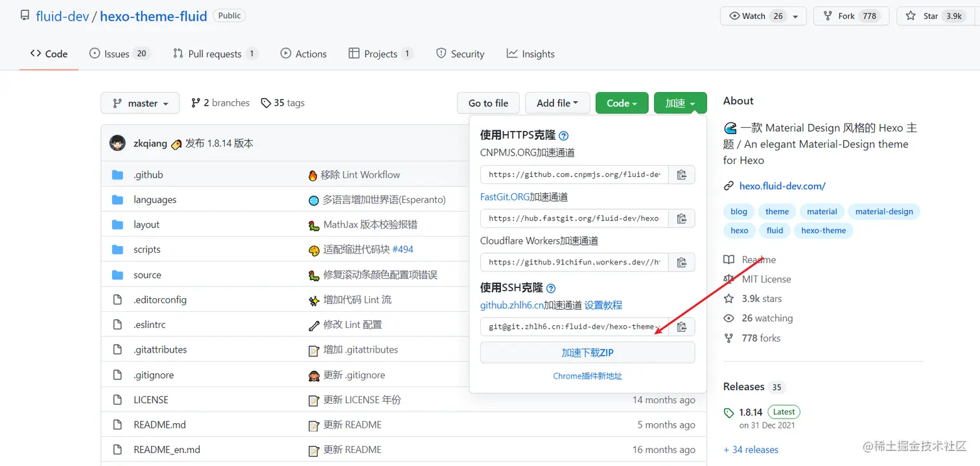Open HTTPS clone help question icon
Screen dimensions: 980x466
pyautogui.click(x=564, y=135)
